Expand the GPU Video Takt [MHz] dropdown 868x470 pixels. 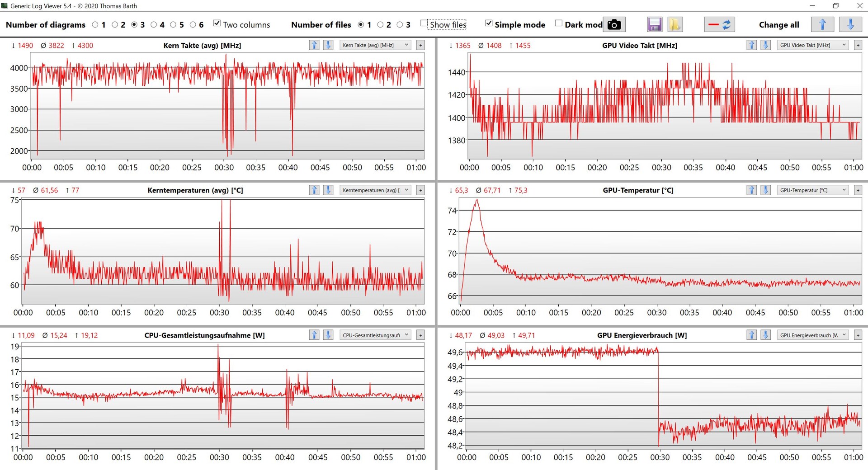click(812, 45)
